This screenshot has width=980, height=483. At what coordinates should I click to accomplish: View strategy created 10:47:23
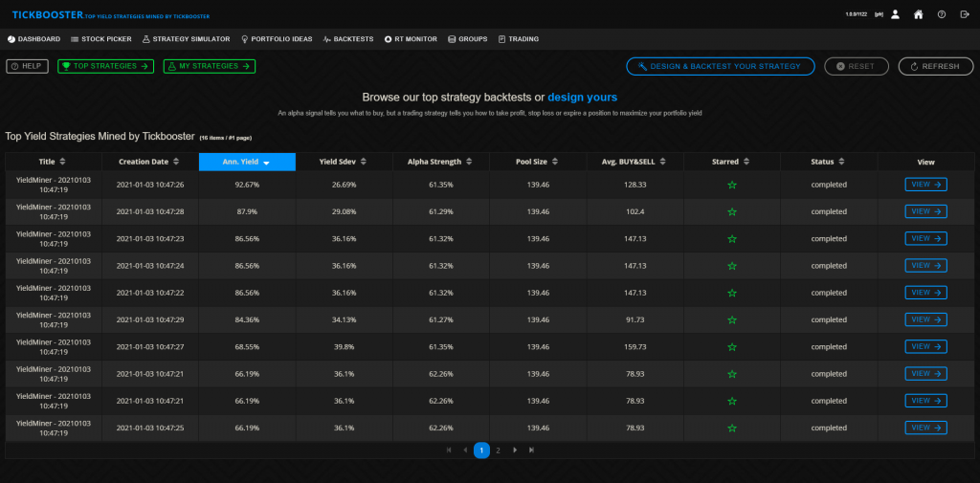pyautogui.click(x=925, y=238)
